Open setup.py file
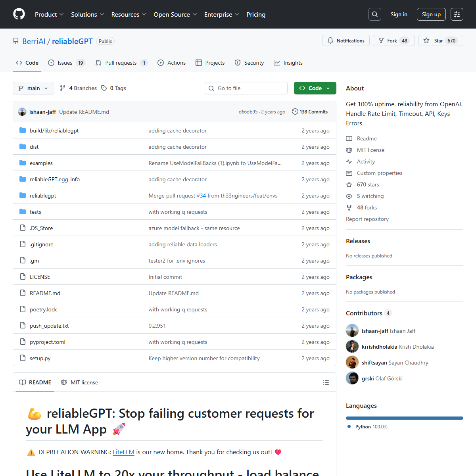The height and width of the screenshot is (476, 476). point(40,358)
